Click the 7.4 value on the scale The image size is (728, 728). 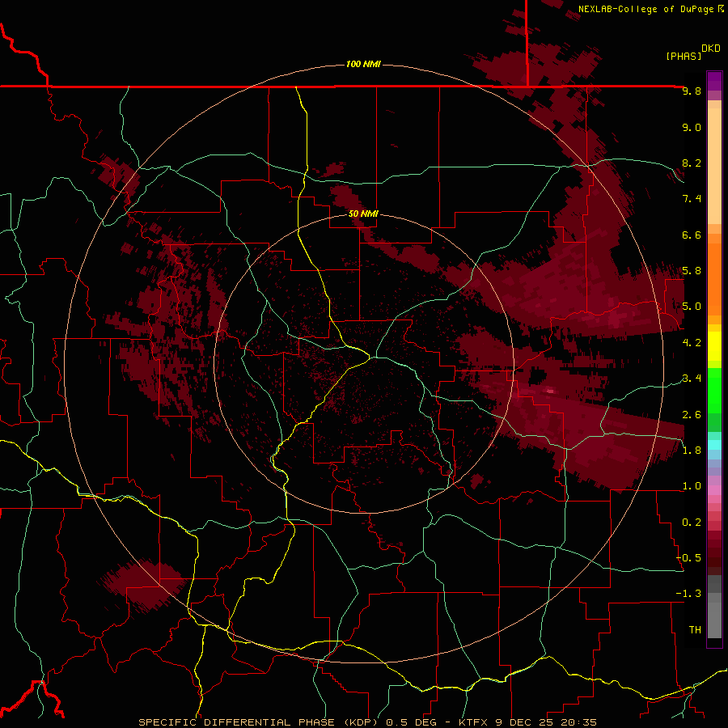tap(692, 199)
